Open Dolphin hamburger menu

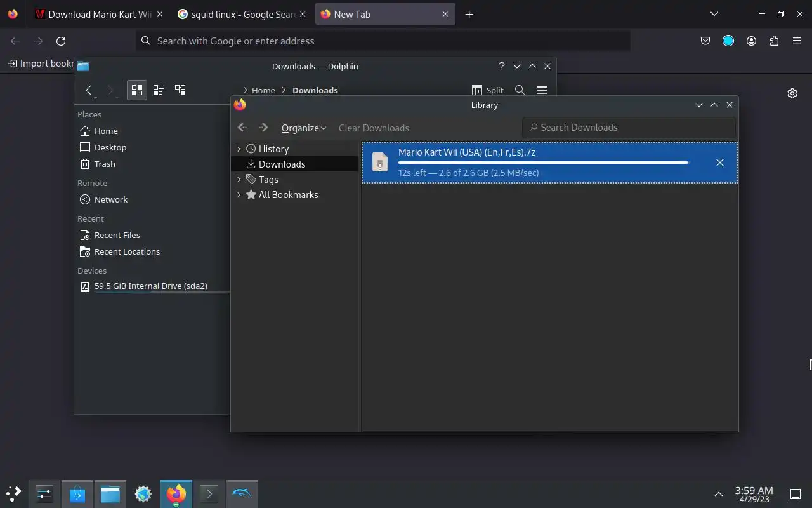pos(542,90)
